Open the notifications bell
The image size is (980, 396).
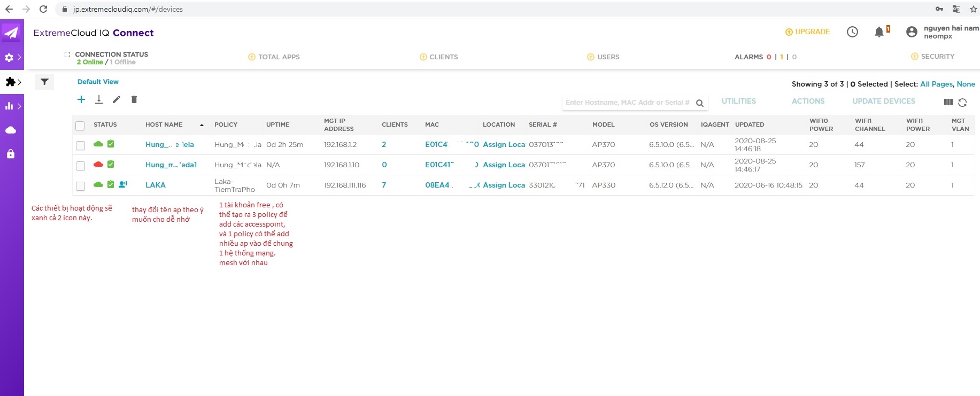879,32
